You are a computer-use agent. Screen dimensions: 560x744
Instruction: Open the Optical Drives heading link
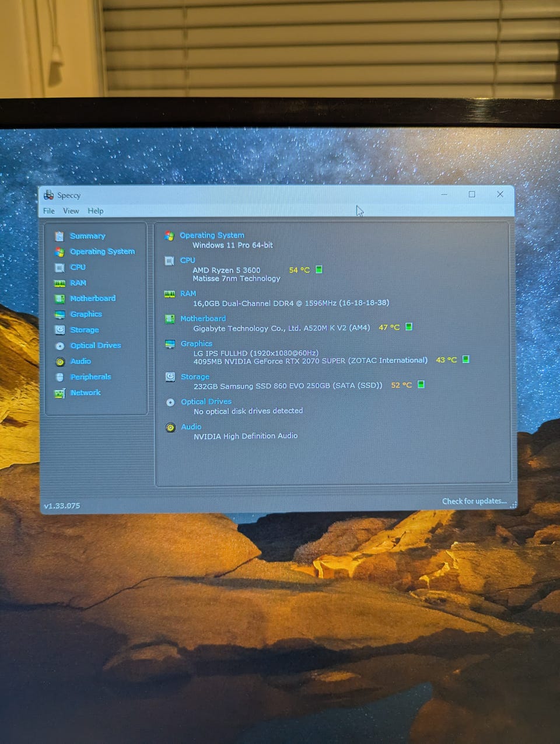click(206, 401)
